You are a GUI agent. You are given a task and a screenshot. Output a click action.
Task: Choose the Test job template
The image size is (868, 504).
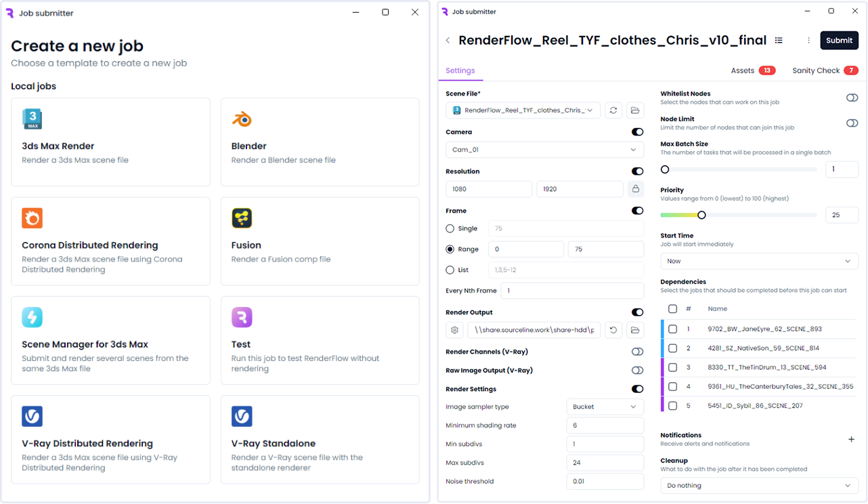click(320, 340)
